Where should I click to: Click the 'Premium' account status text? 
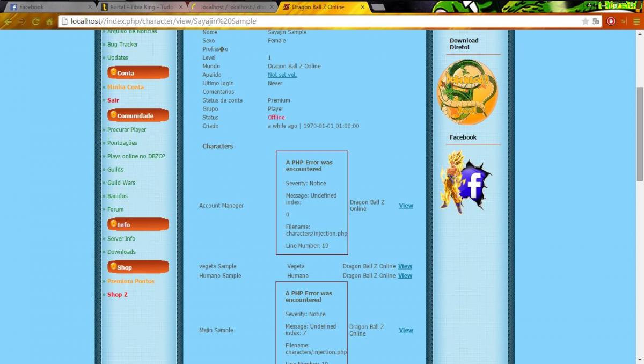(x=279, y=100)
